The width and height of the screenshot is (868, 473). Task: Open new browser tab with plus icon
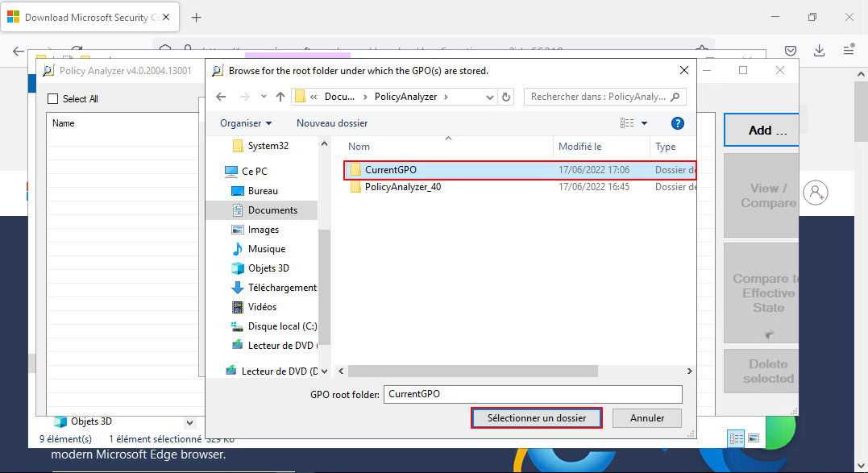[196, 18]
